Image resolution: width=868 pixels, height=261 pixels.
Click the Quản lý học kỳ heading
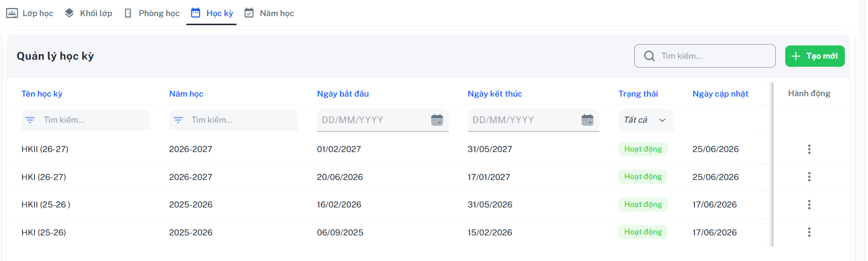click(55, 56)
